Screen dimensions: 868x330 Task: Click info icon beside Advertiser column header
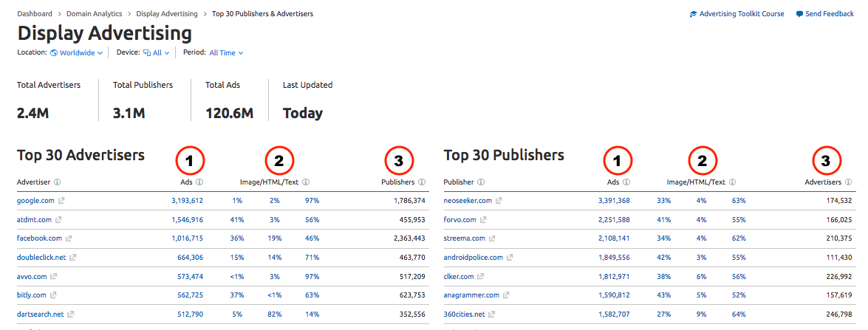(x=58, y=182)
